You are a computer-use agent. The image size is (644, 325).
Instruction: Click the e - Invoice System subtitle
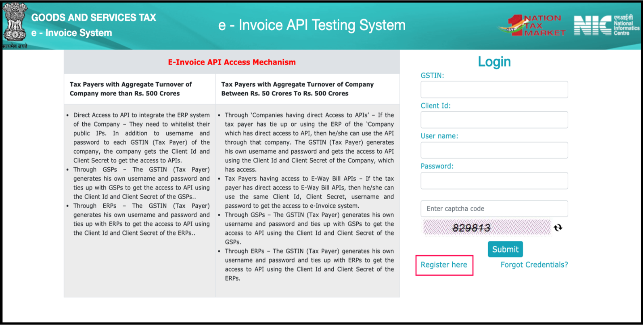pos(72,33)
